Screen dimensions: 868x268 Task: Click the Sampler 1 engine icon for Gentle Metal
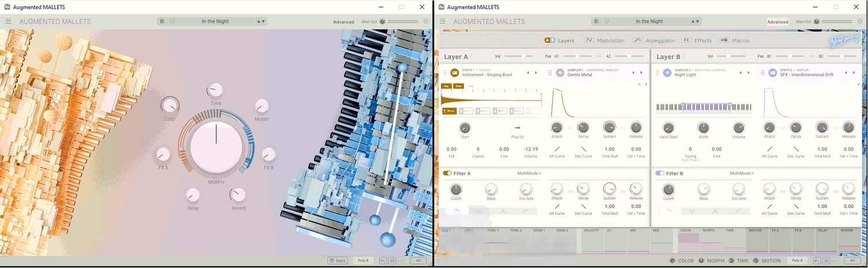point(560,72)
